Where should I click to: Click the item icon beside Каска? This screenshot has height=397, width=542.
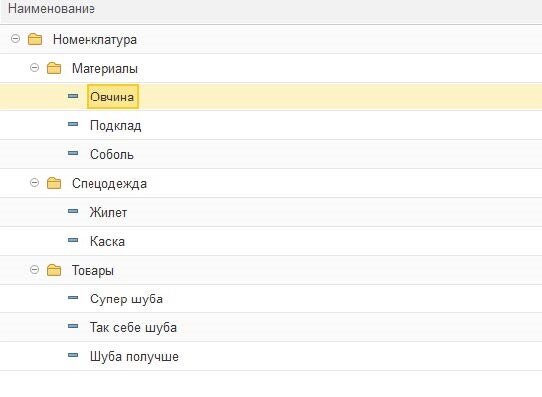(x=73, y=240)
